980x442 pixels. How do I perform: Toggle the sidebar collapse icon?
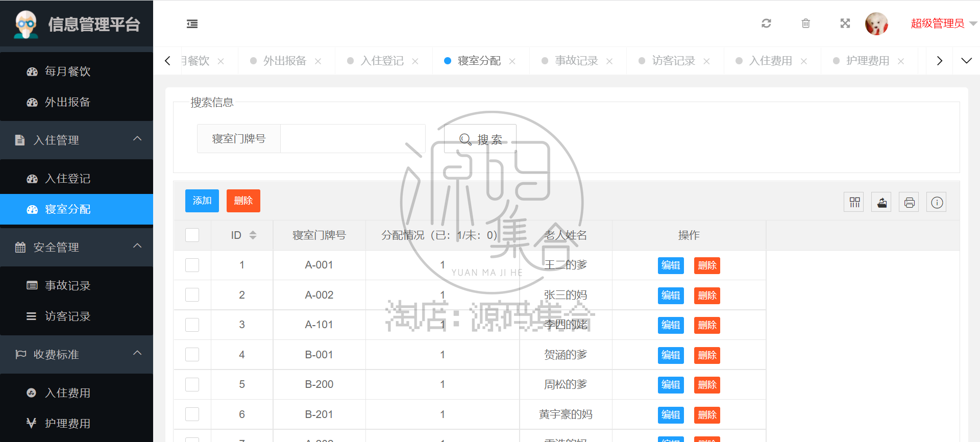click(x=192, y=23)
